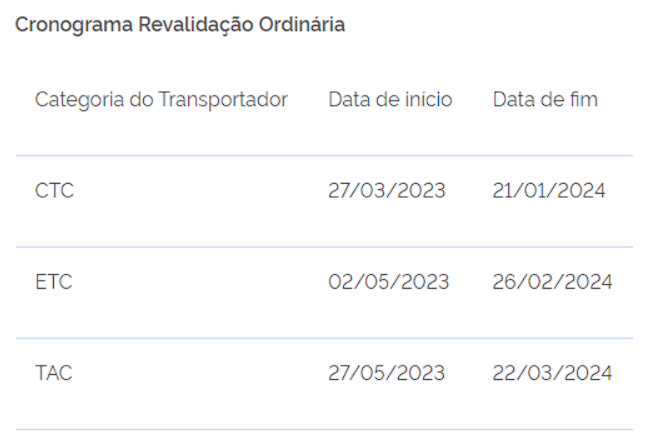Click the ETC end date 26/02/2024
Viewport: 656px width, 444px height.
point(552,282)
